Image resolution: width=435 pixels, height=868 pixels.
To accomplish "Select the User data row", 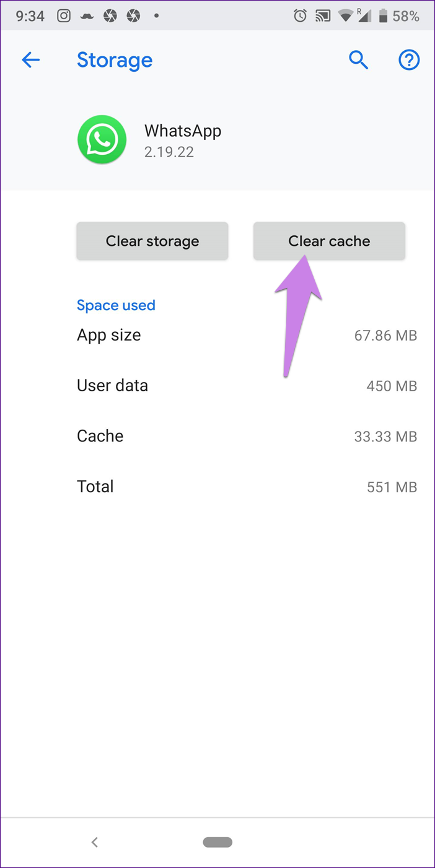I will pos(247,386).
